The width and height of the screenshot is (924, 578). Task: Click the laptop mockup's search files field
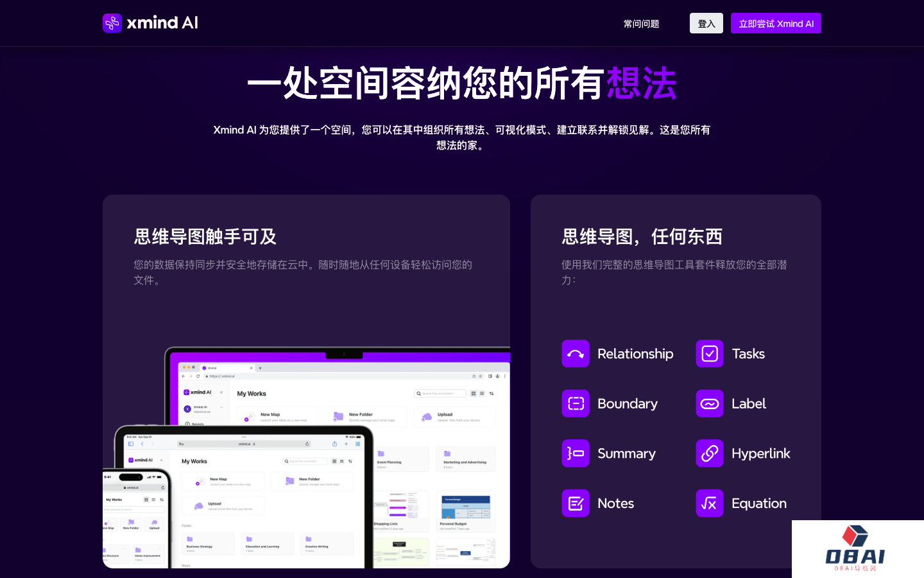[440, 394]
